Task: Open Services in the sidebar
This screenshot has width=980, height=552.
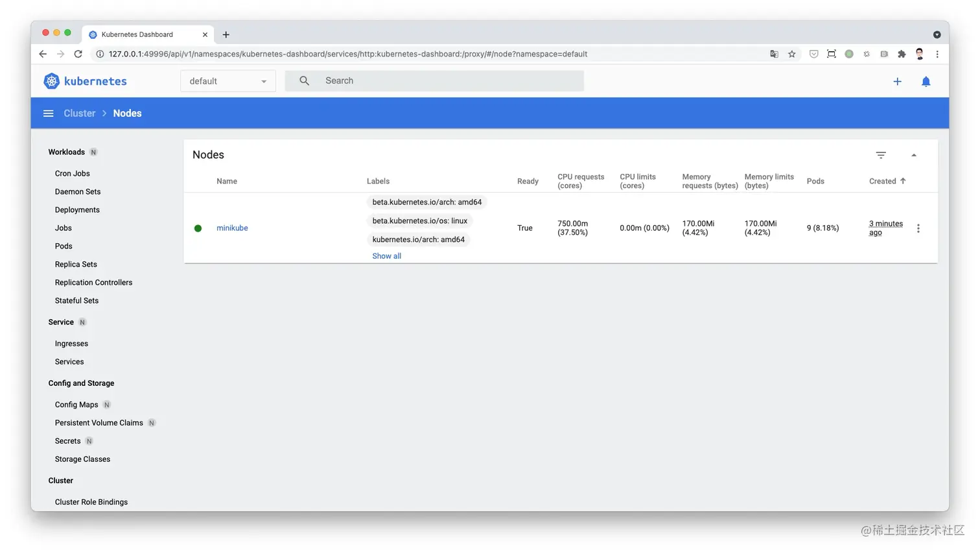Action: (x=69, y=361)
